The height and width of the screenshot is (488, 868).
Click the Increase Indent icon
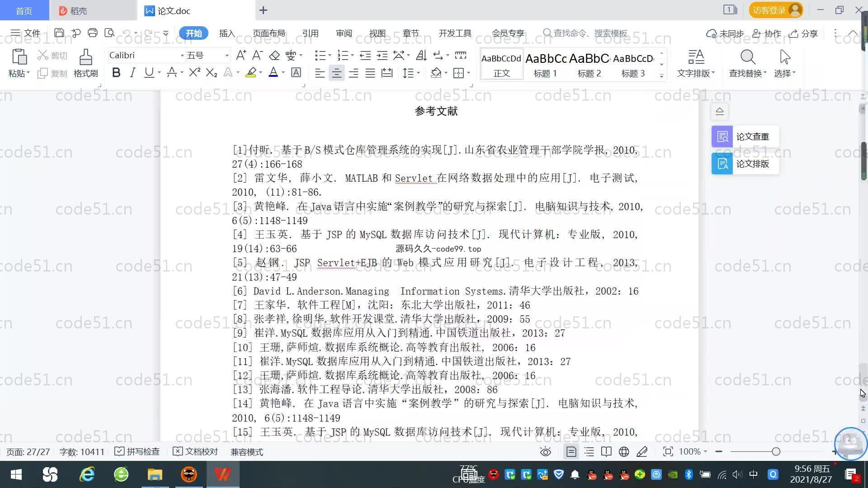382,55
